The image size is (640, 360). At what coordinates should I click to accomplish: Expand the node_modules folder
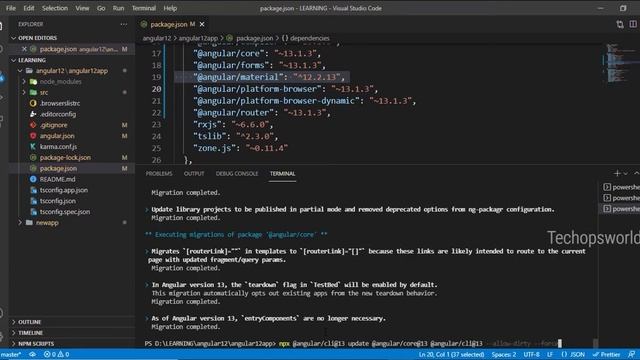coord(24,82)
